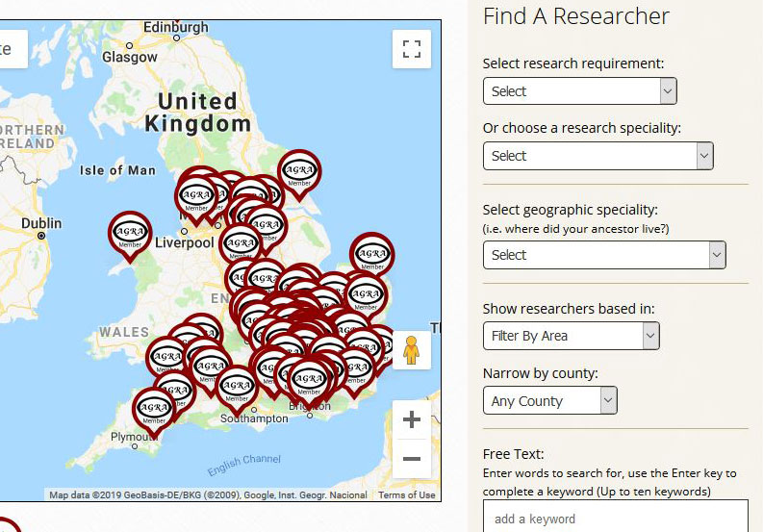Click the English Channel map label
Viewport: 763px width, 532px height.
[x=244, y=466]
